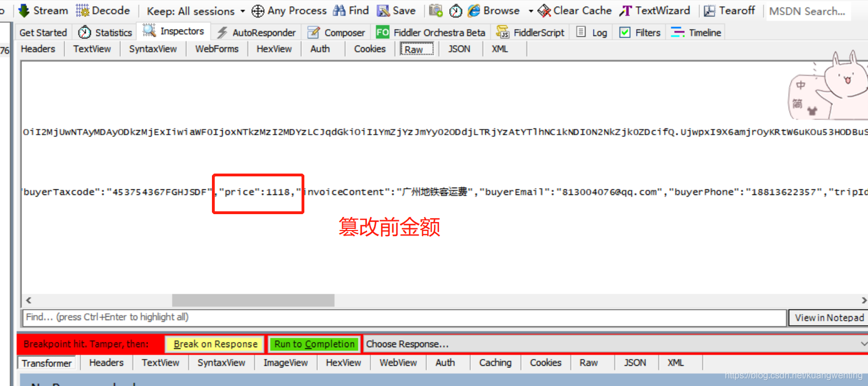
Task: Switch to the Get Started tab
Action: click(x=43, y=33)
